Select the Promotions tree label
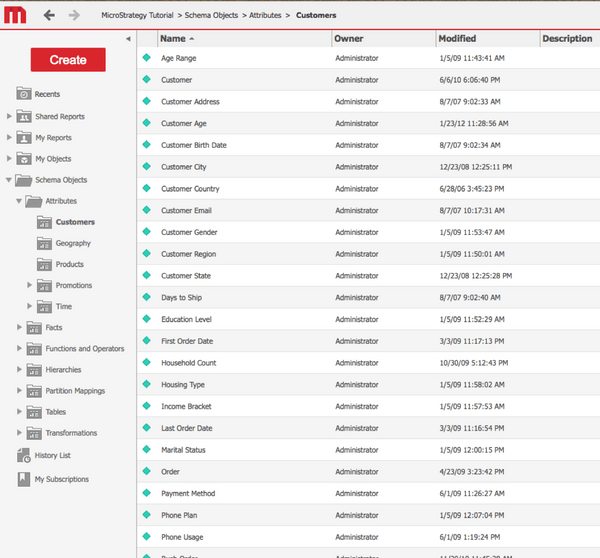 pyautogui.click(x=74, y=285)
